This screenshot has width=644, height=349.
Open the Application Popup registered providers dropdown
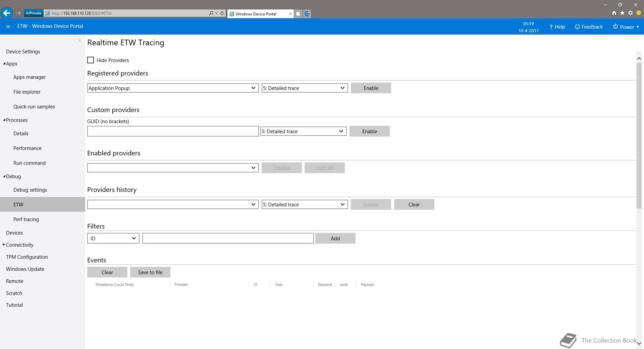[173, 88]
